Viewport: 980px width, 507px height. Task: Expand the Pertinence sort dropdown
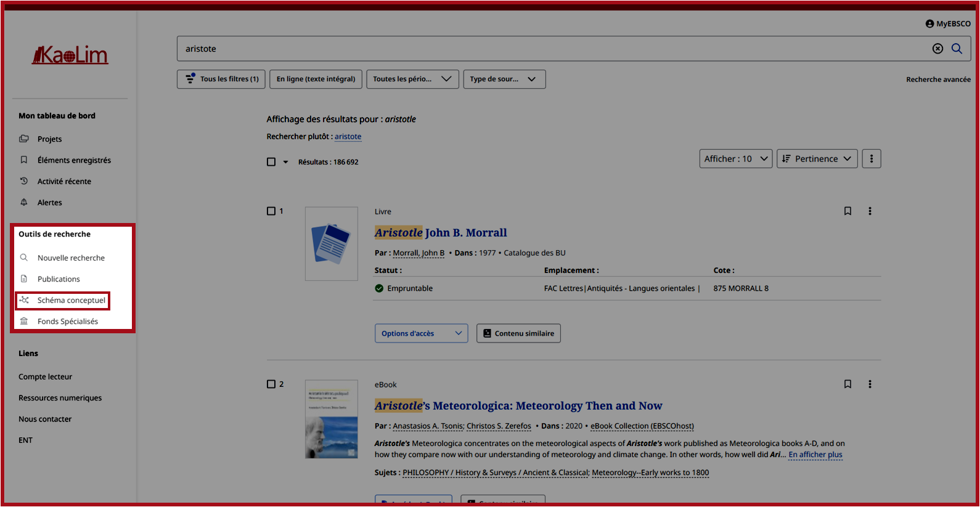(817, 159)
